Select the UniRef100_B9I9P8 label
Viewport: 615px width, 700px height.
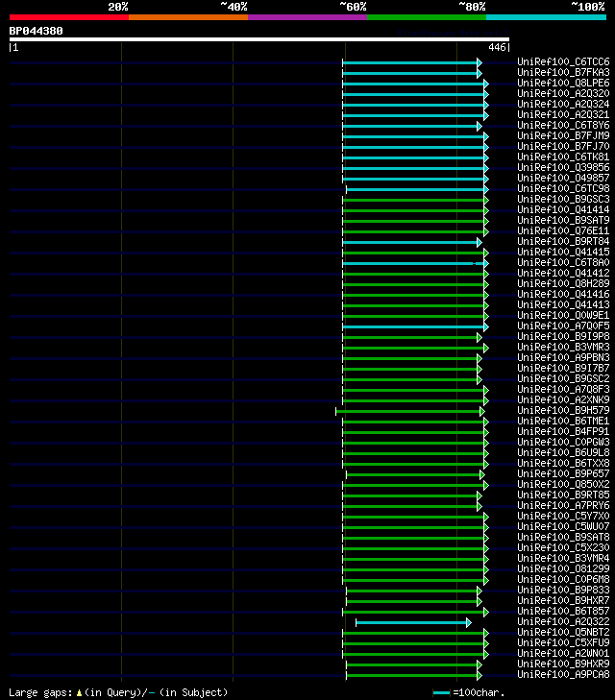[x=563, y=337]
